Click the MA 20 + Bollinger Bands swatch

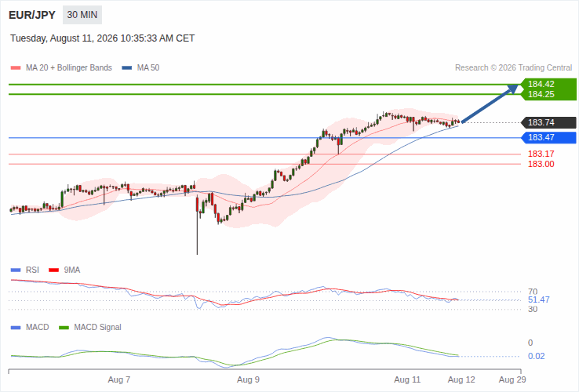[x=16, y=68]
